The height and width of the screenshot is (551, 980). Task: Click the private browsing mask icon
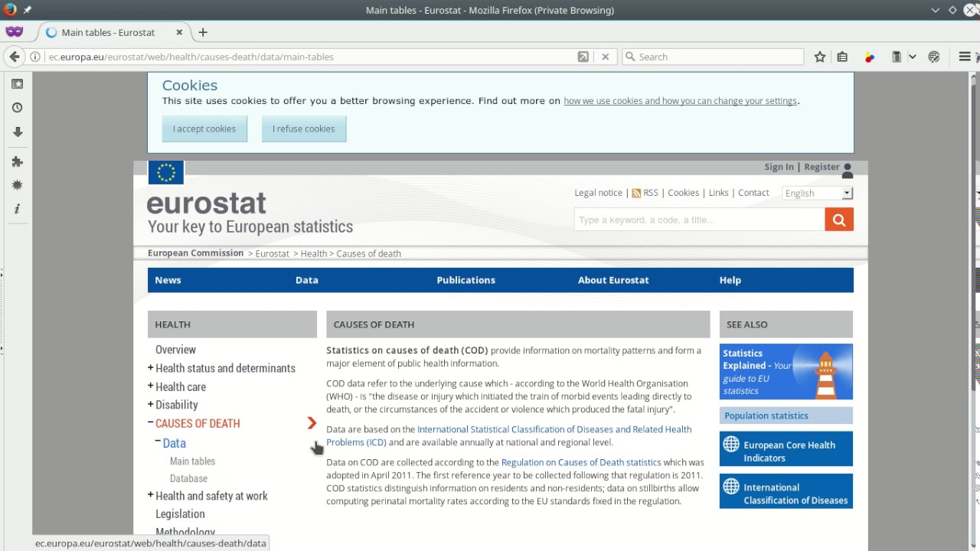(14, 32)
